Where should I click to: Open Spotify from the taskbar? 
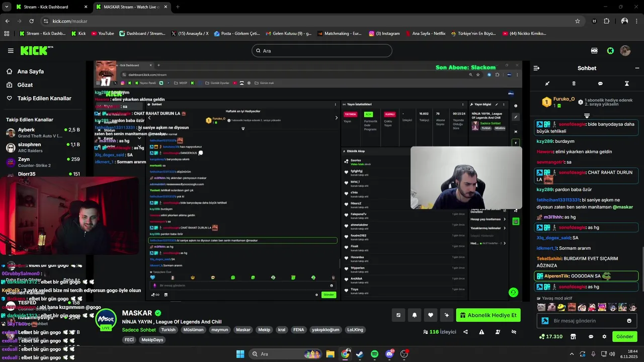click(375, 354)
